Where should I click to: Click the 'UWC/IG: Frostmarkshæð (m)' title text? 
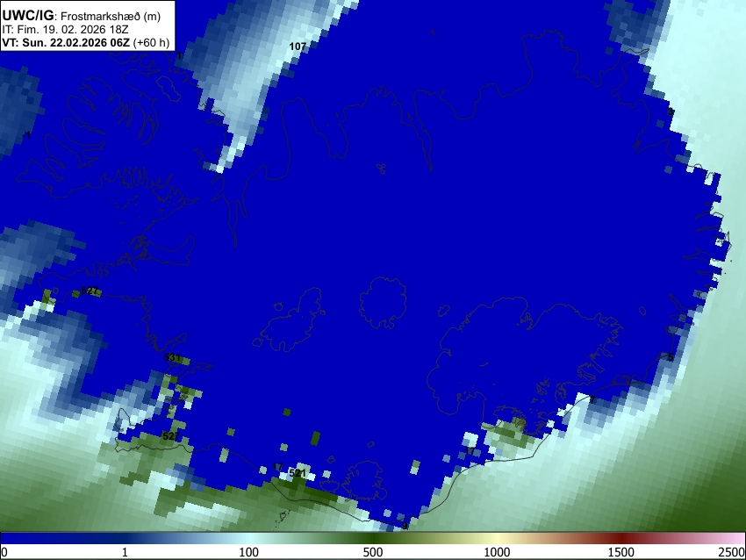coord(82,16)
